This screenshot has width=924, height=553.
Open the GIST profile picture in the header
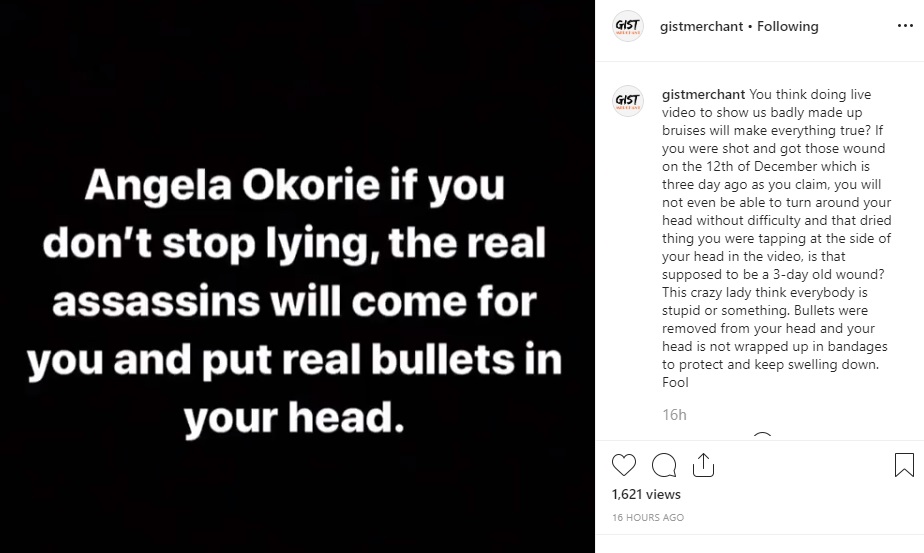pyautogui.click(x=627, y=27)
